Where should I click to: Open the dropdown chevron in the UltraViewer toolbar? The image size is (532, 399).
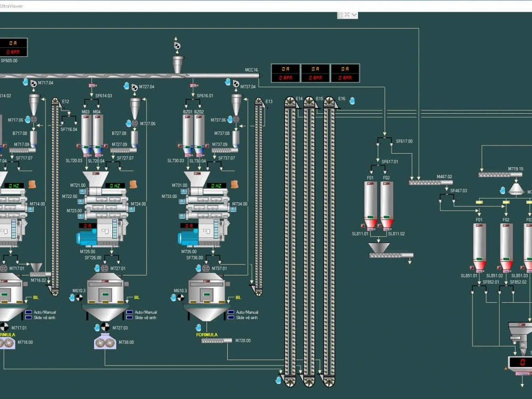point(354,14)
